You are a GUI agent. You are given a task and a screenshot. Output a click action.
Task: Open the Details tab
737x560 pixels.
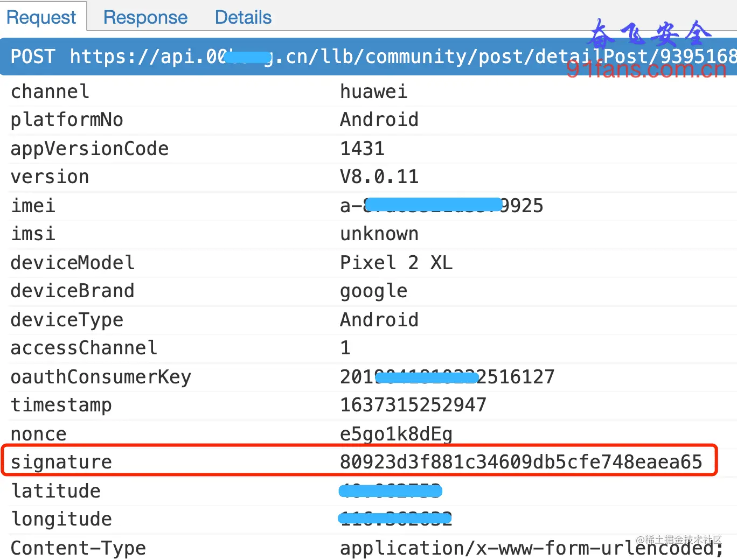(x=243, y=17)
